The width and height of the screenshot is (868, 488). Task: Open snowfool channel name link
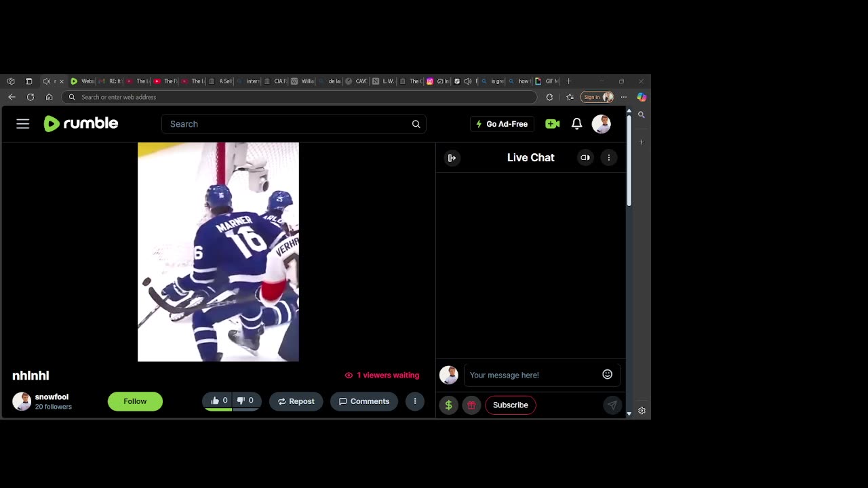click(52, 397)
